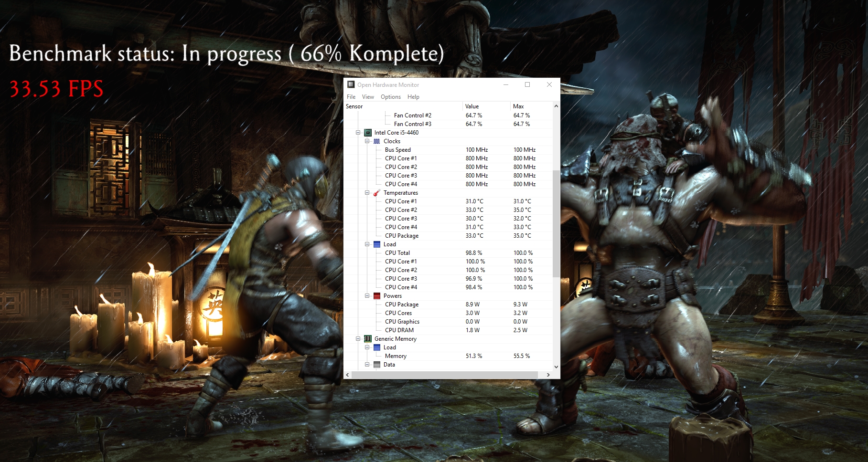Screen dimensions: 868x462
Task: Open the Options menu
Action: click(391, 97)
